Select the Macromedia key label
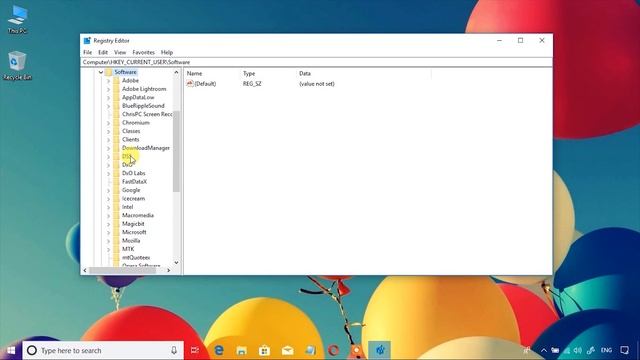This screenshot has height=360, width=640. [x=138, y=216]
